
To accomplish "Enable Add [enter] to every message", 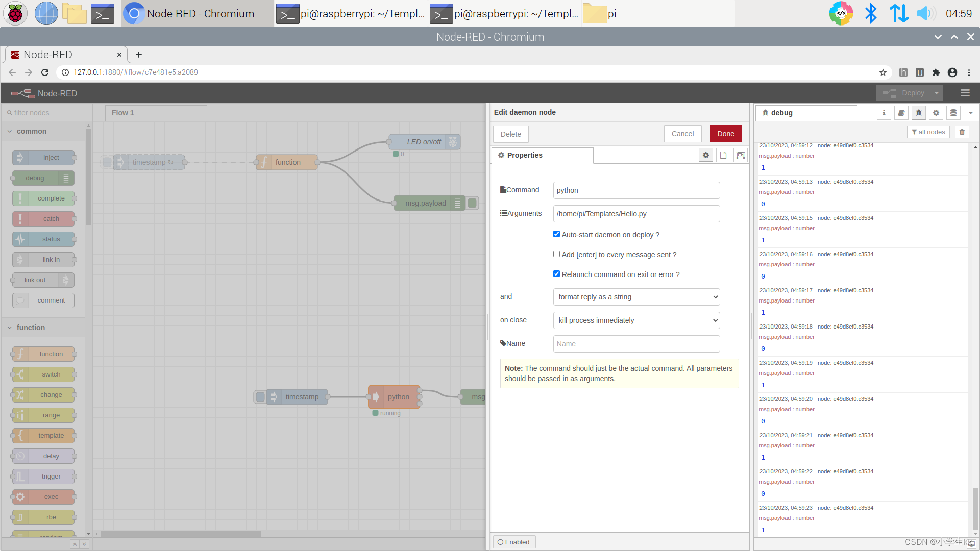I will point(556,254).
